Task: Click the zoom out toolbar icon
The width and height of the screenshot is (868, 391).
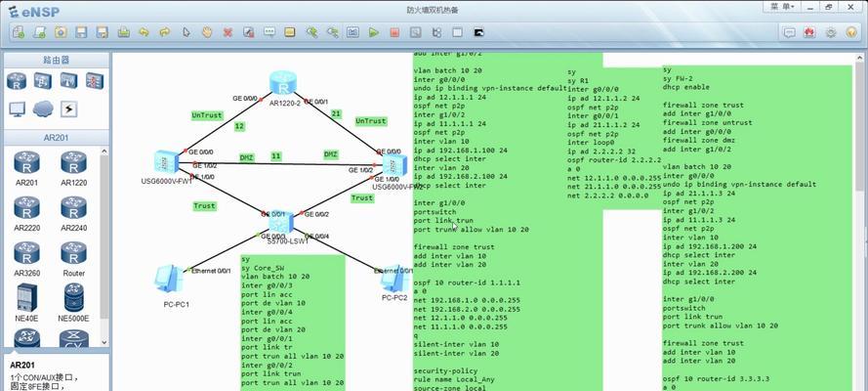Action: click(x=332, y=32)
